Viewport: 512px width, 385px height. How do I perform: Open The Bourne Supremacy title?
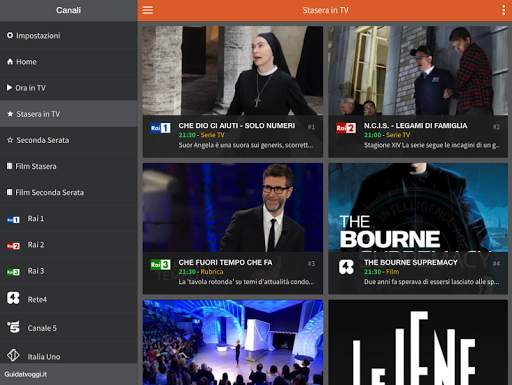coord(411,262)
